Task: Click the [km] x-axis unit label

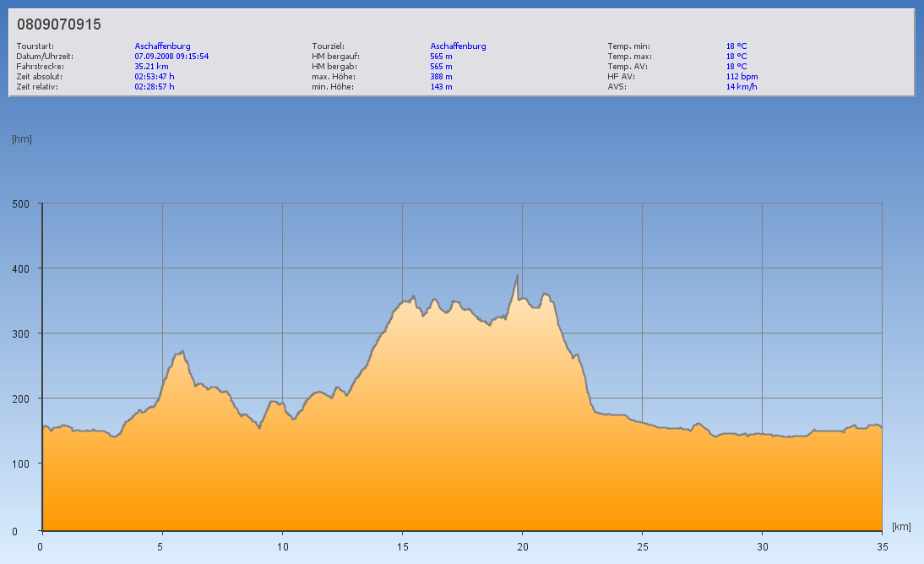Action: [901, 527]
